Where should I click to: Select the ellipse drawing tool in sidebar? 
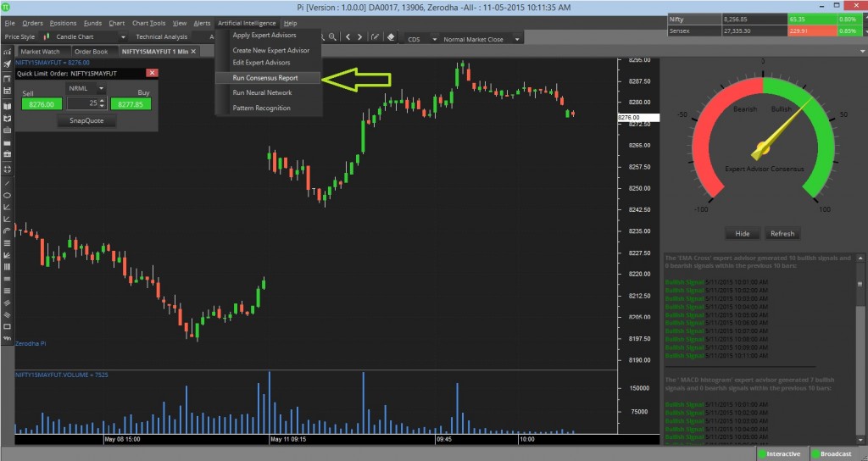7,195
